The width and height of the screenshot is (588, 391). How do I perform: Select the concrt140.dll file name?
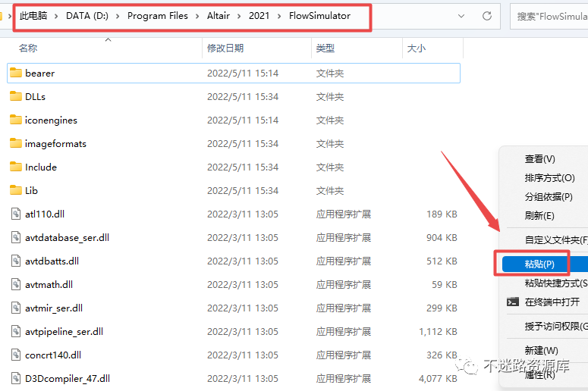(53, 355)
